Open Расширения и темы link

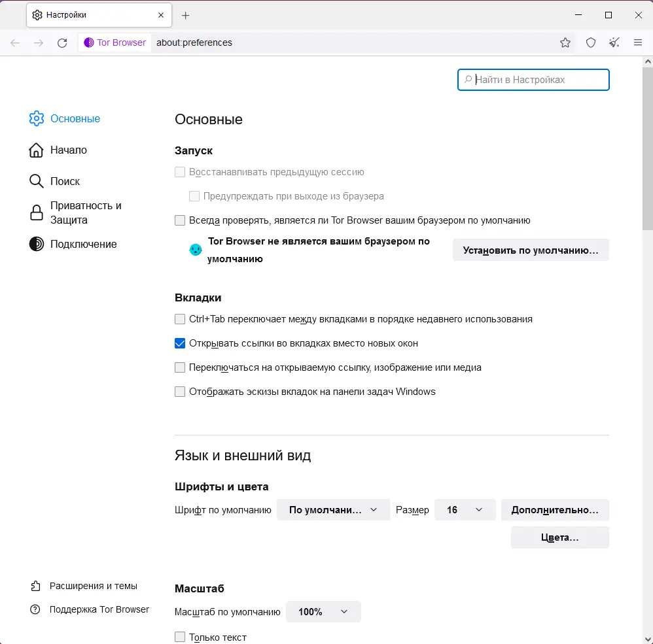93,586
